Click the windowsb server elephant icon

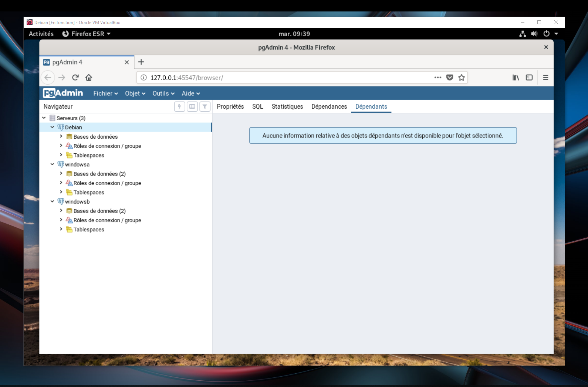(61, 201)
